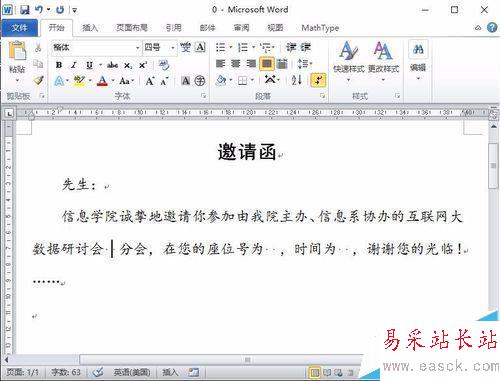Sort the selected text

[x=296, y=80]
